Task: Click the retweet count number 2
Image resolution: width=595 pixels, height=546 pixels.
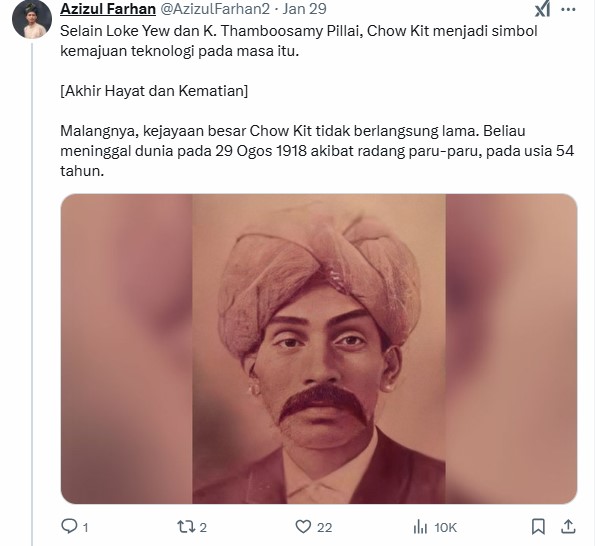Action: pyautogui.click(x=203, y=527)
